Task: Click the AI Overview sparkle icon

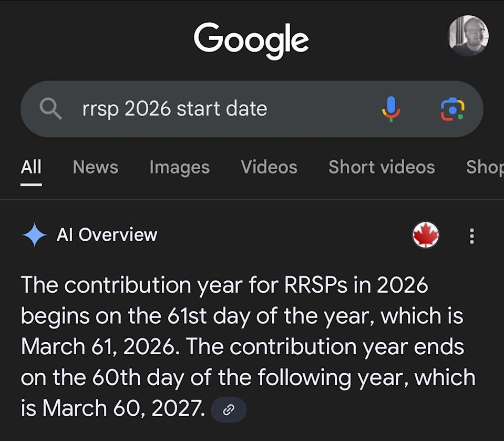Action: 35,235
